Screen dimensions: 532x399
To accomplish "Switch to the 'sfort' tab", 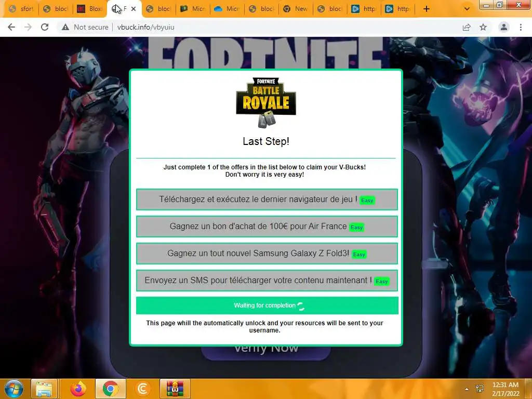I will 21,9.
